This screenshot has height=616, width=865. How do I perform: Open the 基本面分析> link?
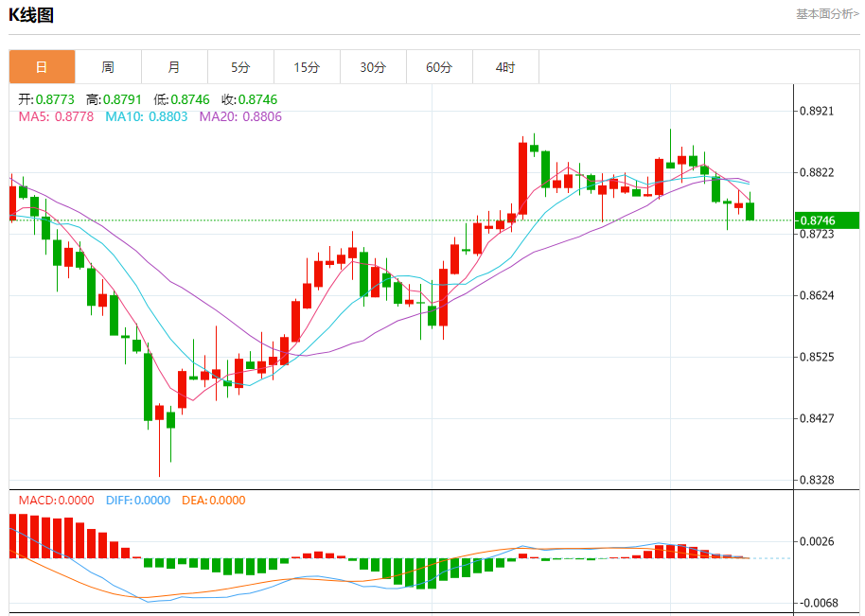tap(827, 14)
